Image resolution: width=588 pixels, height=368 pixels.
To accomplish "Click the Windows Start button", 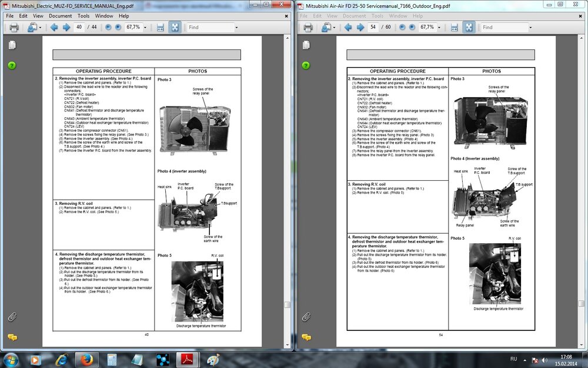I will click(x=11, y=359).
